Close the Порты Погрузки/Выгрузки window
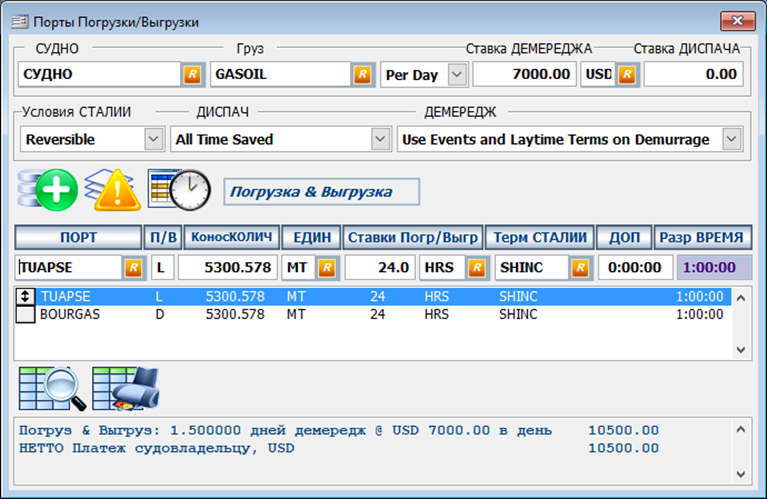This screenshot has width=767, height=499. point(737,21)
